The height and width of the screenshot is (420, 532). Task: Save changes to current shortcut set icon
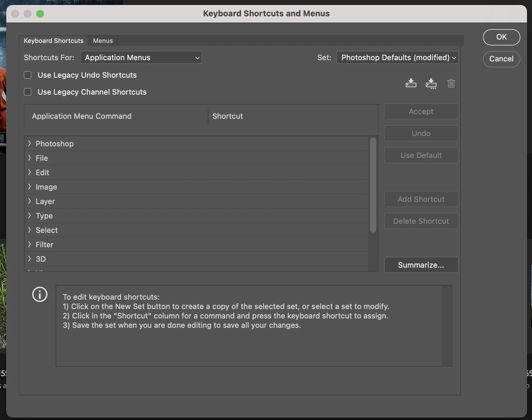pyautogui.click(x=411, y=83)
